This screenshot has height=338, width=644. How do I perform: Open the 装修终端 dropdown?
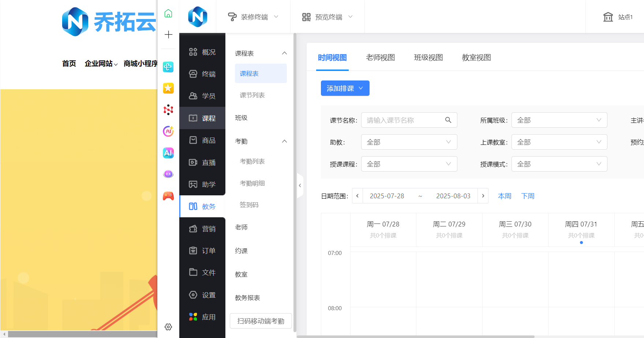click(253, 17)
